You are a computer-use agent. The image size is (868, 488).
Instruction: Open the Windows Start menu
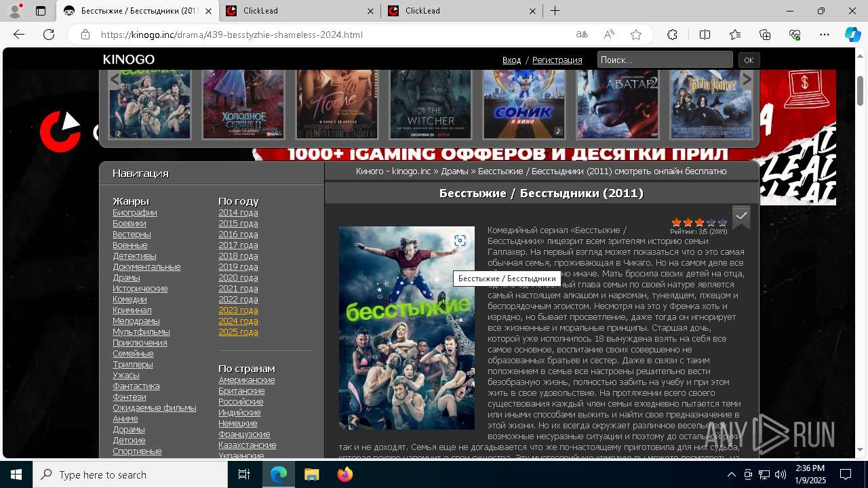click(x=16, y=474)
